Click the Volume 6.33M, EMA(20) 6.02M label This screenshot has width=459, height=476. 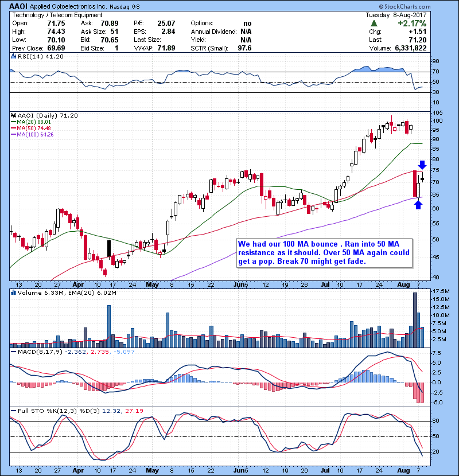tap(67, 293)
